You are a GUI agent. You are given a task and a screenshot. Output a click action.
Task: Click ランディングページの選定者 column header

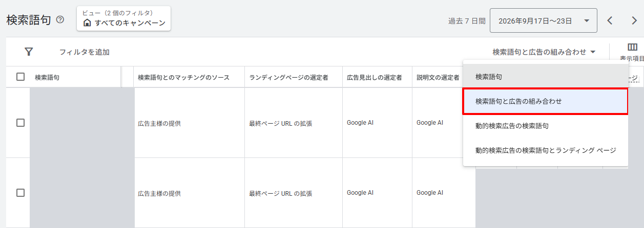pyautogui.click(x=288, y=77)
